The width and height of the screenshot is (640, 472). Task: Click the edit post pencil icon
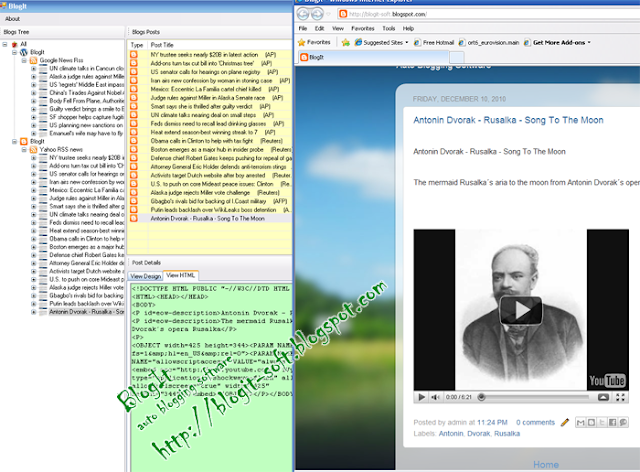coord(565,423)
